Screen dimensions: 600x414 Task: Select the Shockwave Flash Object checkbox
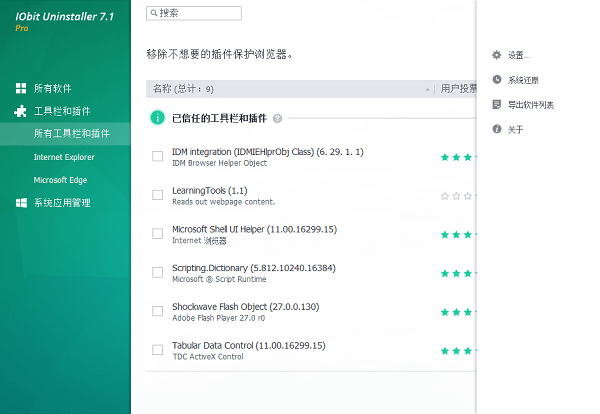pyautogui.click(x=157, y=311)
